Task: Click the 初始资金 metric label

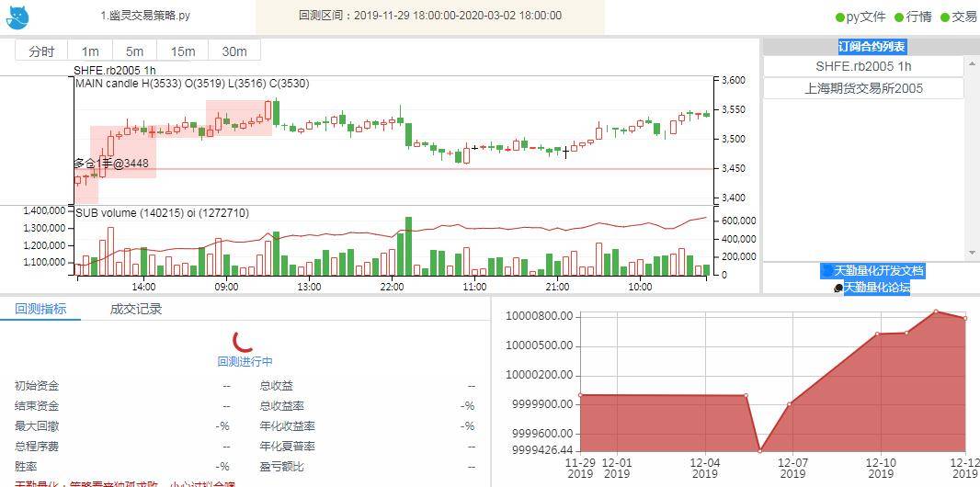Action: point(37,387)
